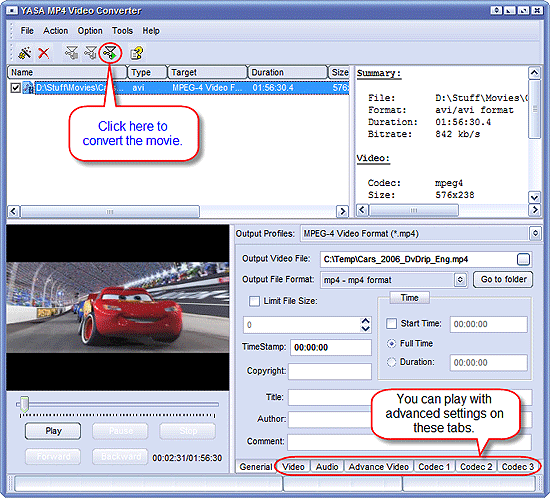Click the Name column header

tap(67, 72)
